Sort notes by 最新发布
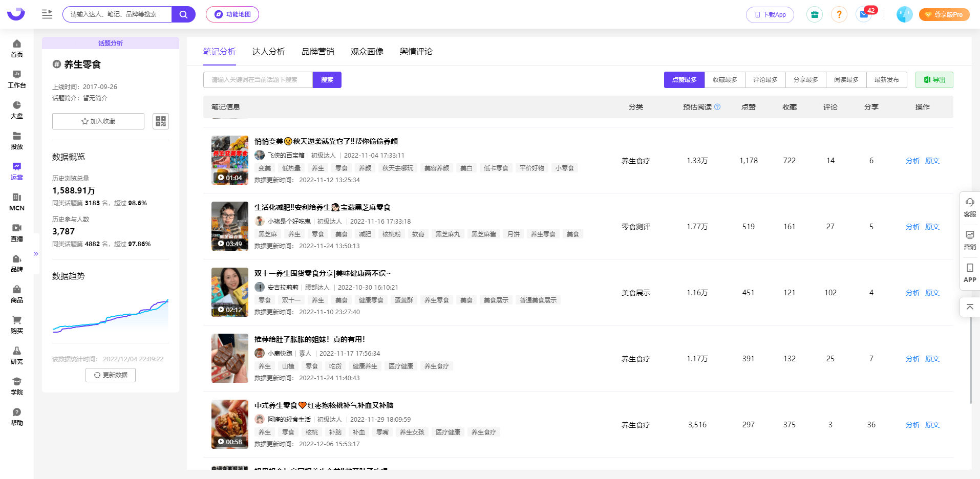This screenshot has height=479, width=980. 887,80
